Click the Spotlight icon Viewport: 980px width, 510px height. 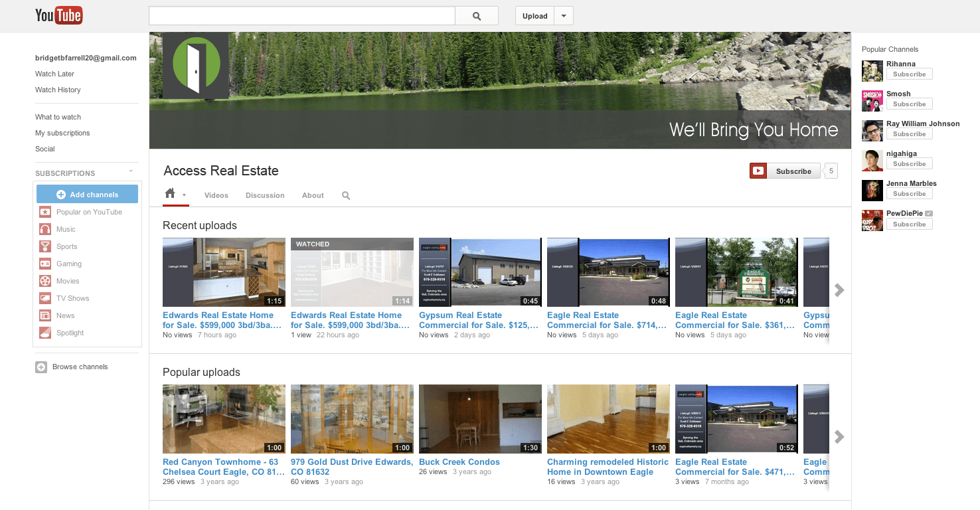coord(44,333)
